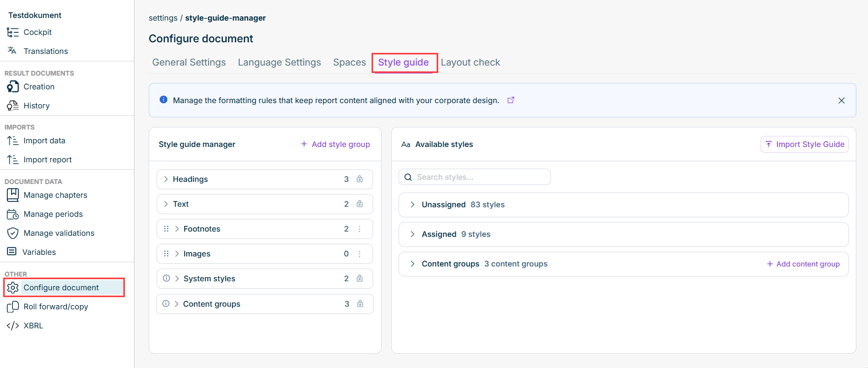
Task: Click Add content group
Action: (x=803, y=264)
